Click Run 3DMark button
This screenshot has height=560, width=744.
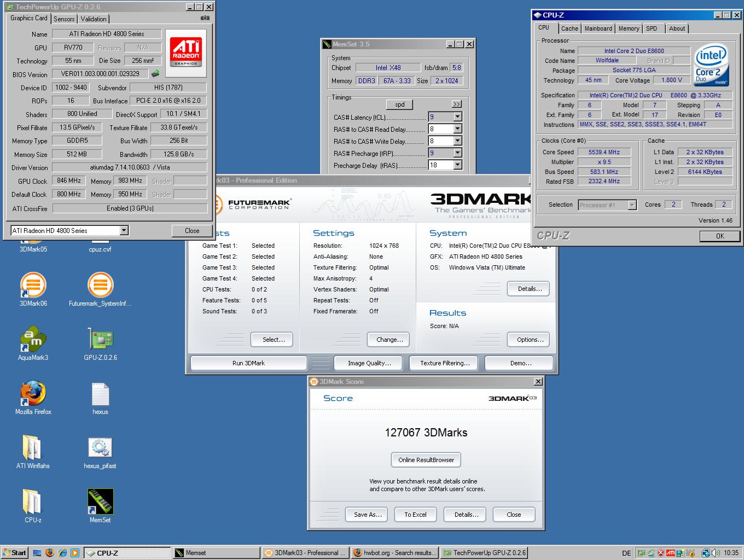[x=248, y=363]
